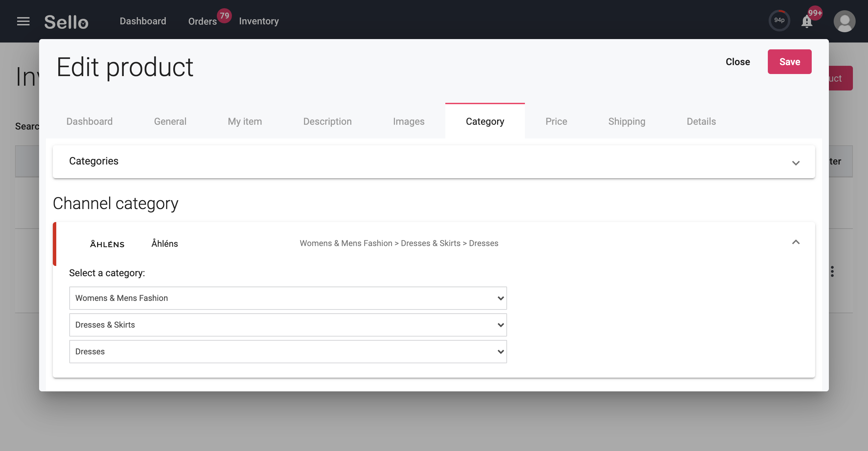This screenshot has width=868, height=451.
Task: Open the Images tab
Action: 409,121
